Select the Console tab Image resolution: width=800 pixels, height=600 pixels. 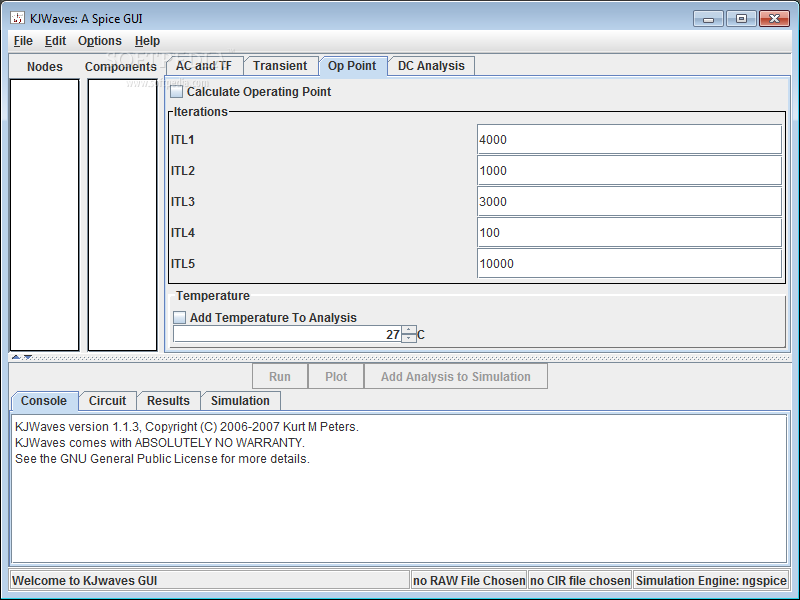click(x=44, y=401)
